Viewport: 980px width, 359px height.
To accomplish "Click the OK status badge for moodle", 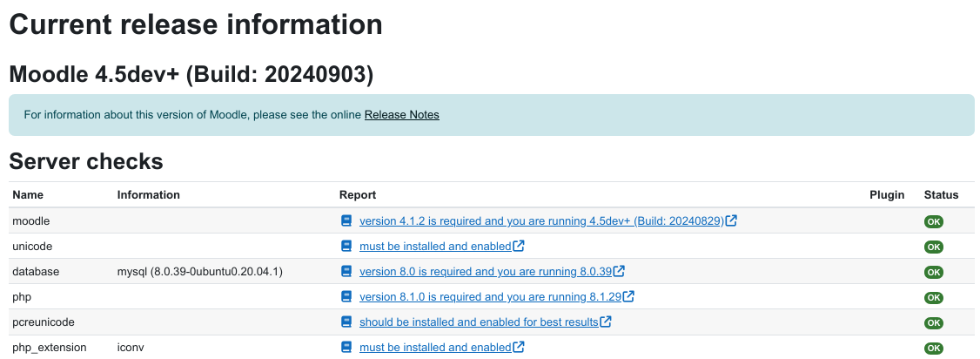I will coord(934,222).
